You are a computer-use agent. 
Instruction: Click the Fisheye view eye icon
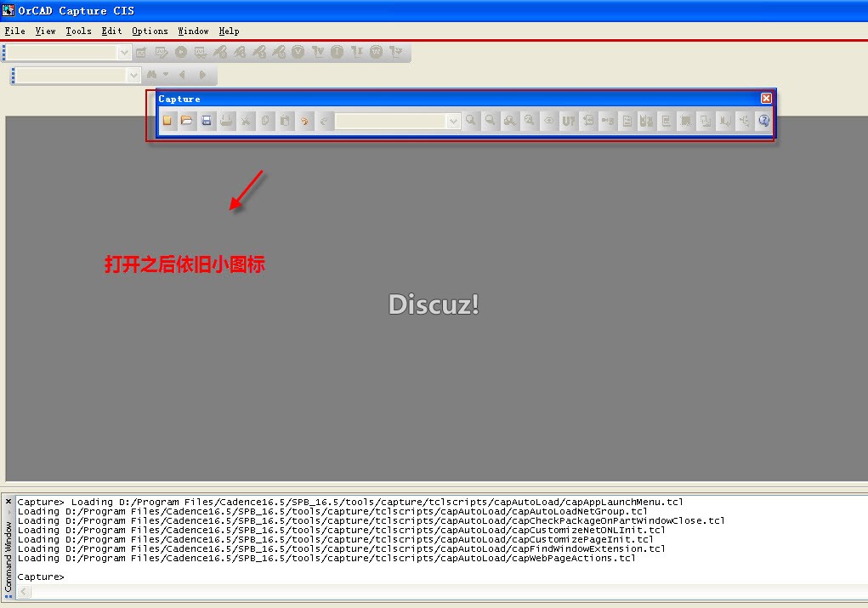tap(548, 121)
